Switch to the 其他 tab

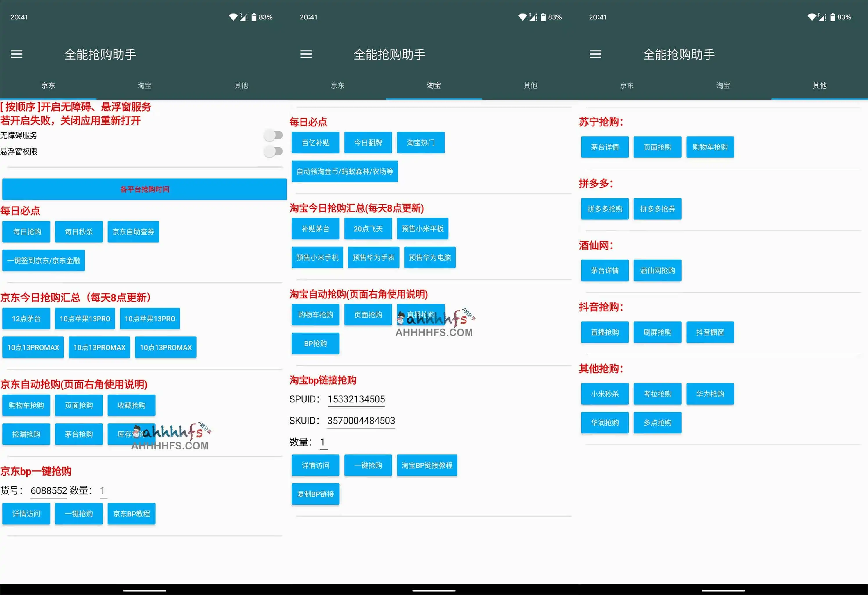pyautogui.click(x=820, y=85)
